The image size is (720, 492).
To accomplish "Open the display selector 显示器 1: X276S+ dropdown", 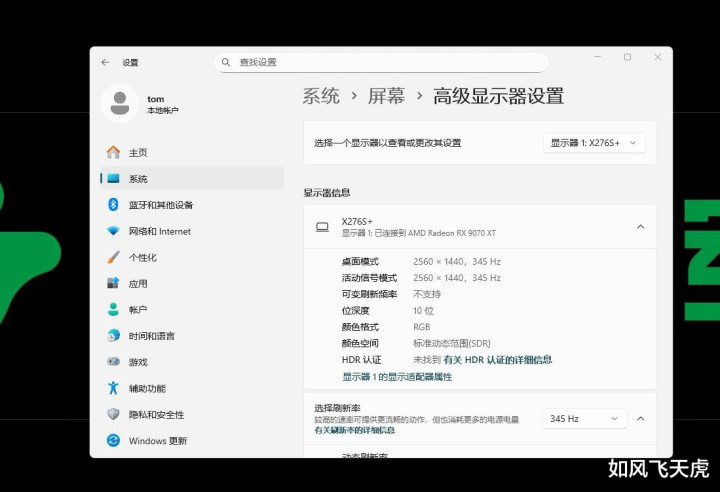I will (593, 143).
